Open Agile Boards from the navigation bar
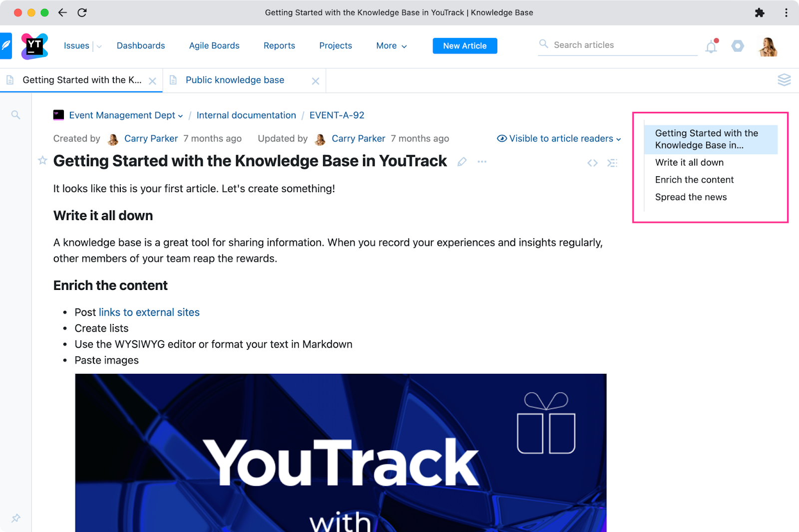Viewport: 799px width, 532px height. pyautogui.click(x=214, y=46)
